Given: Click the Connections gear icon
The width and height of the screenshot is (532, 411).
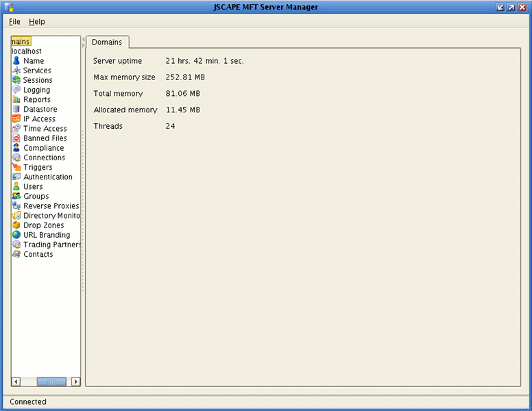Looking at the screenshot, I should click(16, 158).
